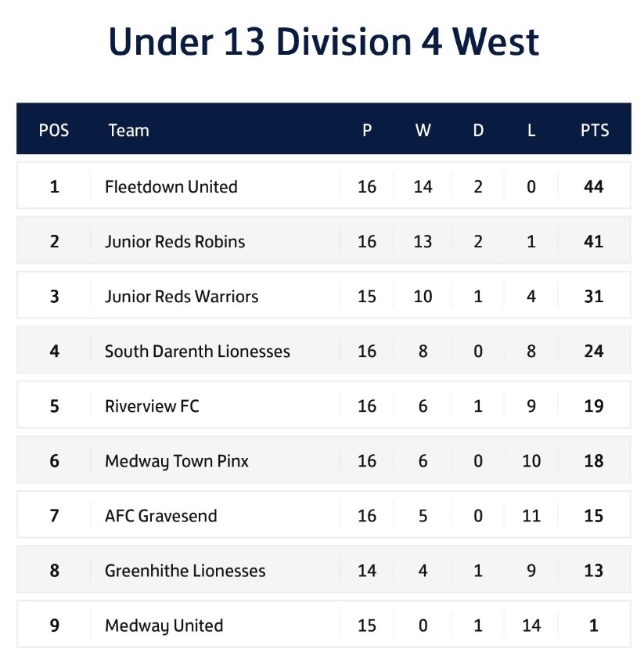The image size is (644, 660).
Task: Click Junior Reds Robins' 13 wins cell
Action: coord(423,241)
